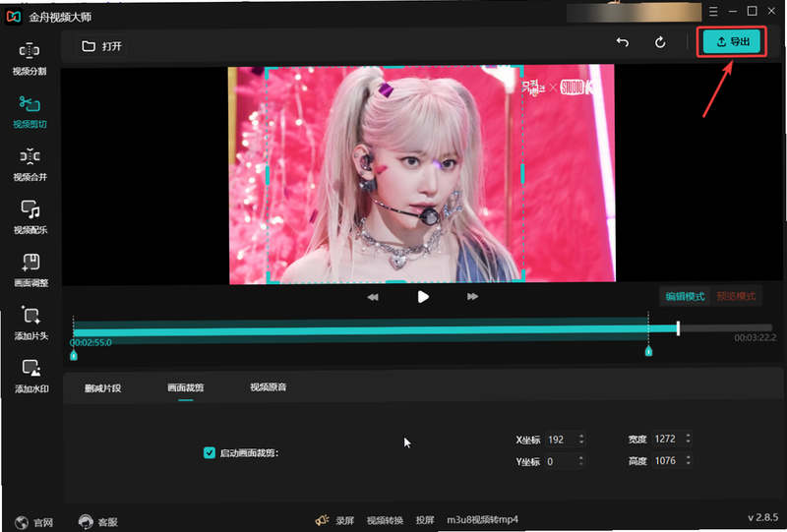Click the 00:03:22.2 end time label
The height and width of the screenshot is (532, 787).
tap(755, 337)
